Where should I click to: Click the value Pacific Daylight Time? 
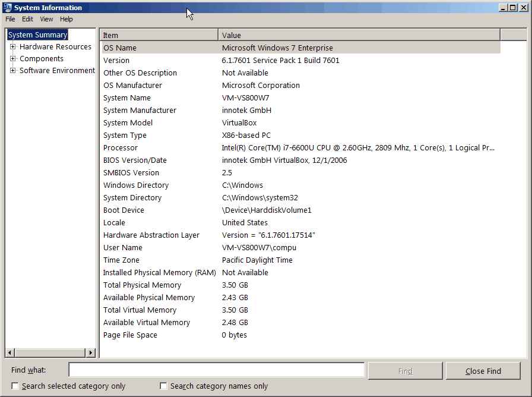tap(257, 260)
